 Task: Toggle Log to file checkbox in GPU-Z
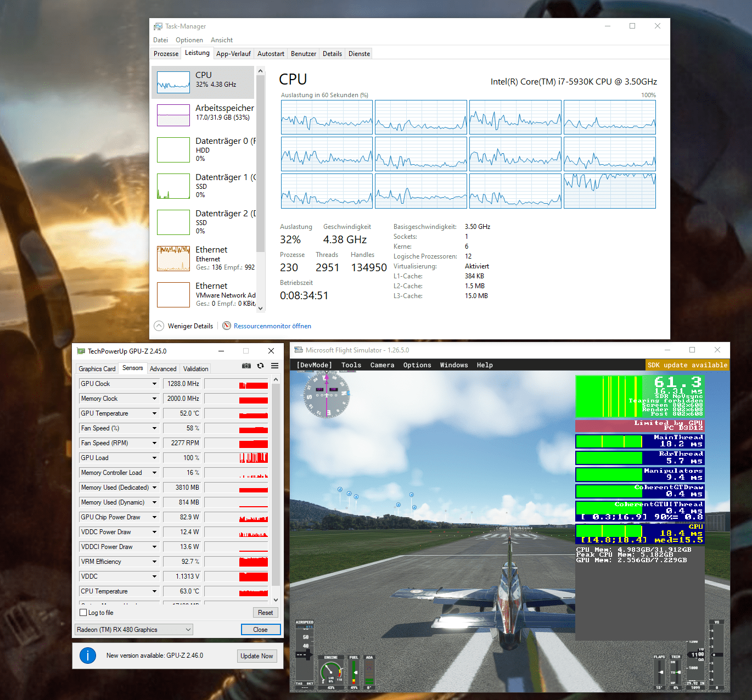point(83,613)
